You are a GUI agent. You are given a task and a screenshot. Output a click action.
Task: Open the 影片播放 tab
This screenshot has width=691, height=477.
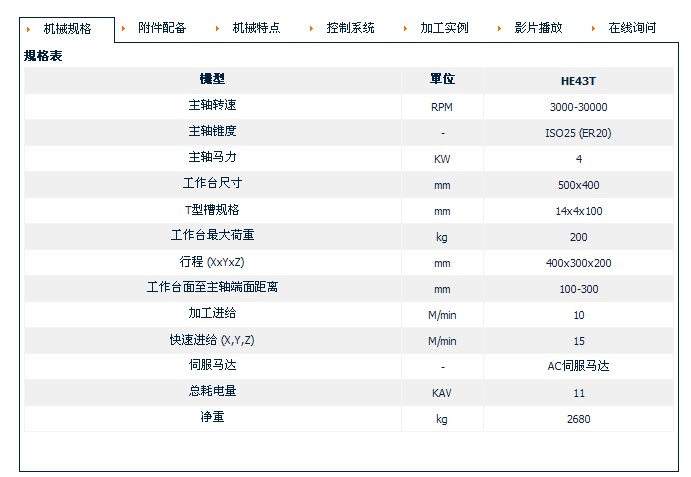(x=538, y=28)
